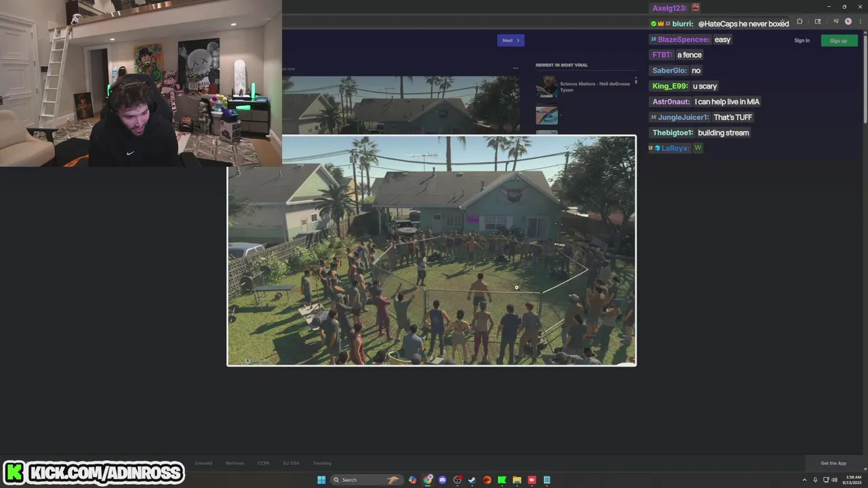
Task: Open the green Kick app in taskbar
Action: pyautogui.click(x=502, y=480)
